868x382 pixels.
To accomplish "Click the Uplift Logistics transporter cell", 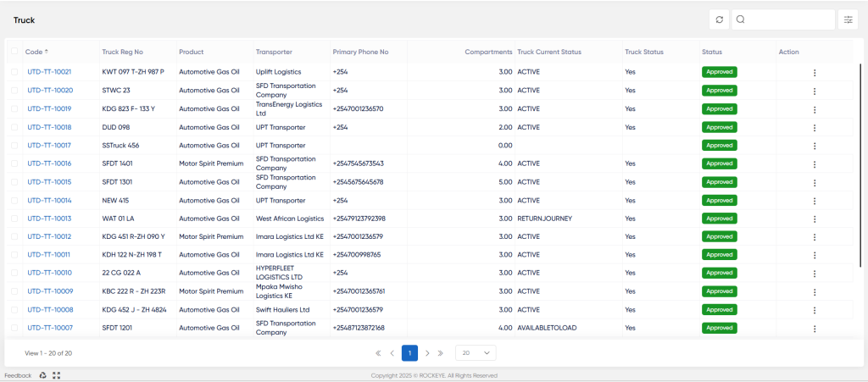I will pos(278,72).
